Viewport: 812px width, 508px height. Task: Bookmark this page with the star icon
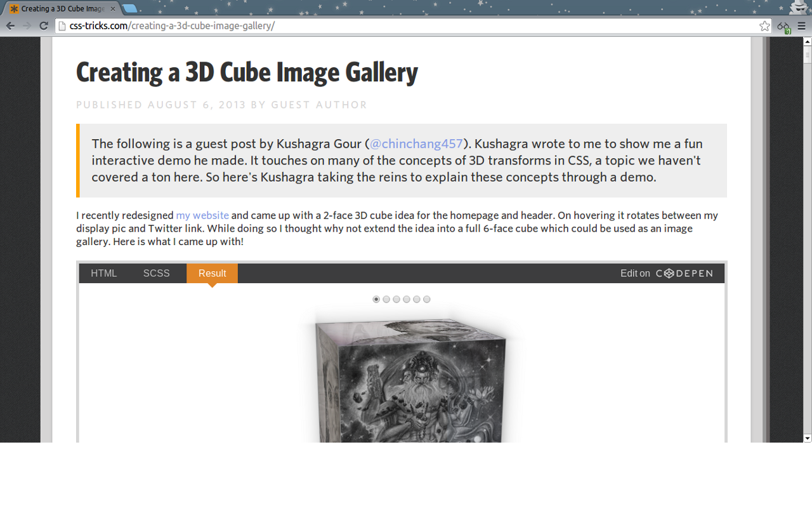coord(764,26)
